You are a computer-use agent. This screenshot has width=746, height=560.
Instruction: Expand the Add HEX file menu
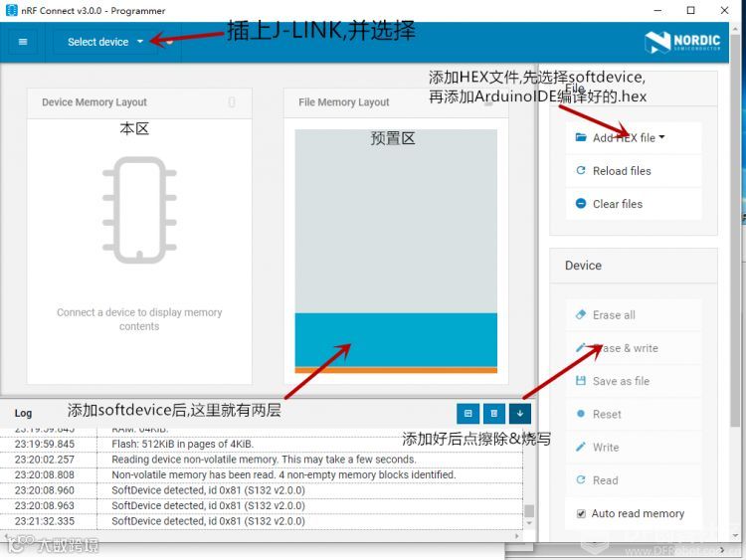[634, 138]
